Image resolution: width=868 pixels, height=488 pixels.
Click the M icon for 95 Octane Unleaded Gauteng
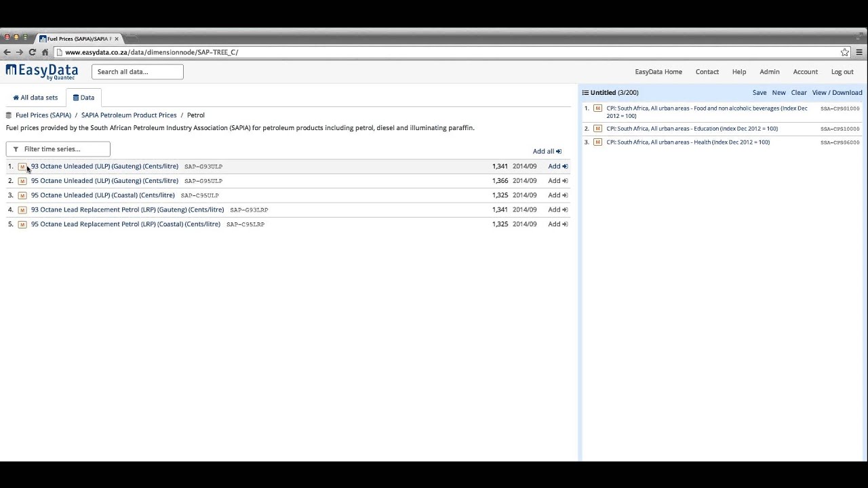coord(22,181)
